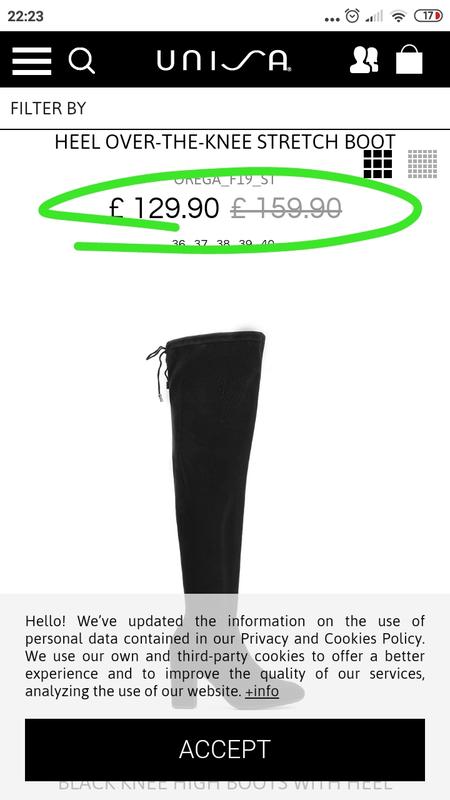Tap the alarm clock status icon

pos(352,16)
